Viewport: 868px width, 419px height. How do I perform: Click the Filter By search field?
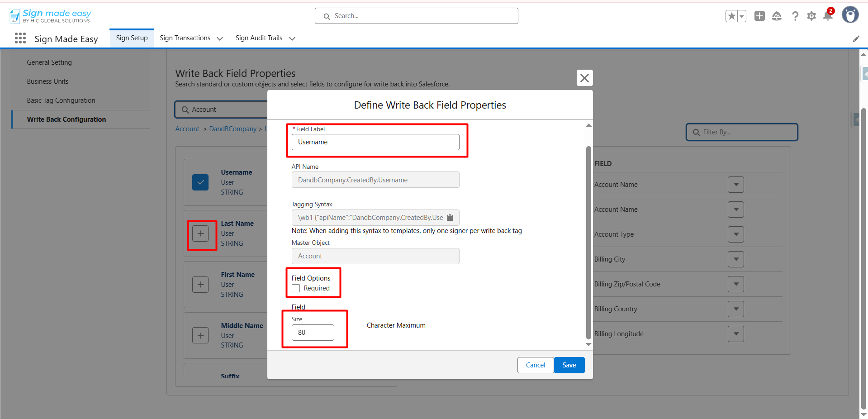[742, 132]
